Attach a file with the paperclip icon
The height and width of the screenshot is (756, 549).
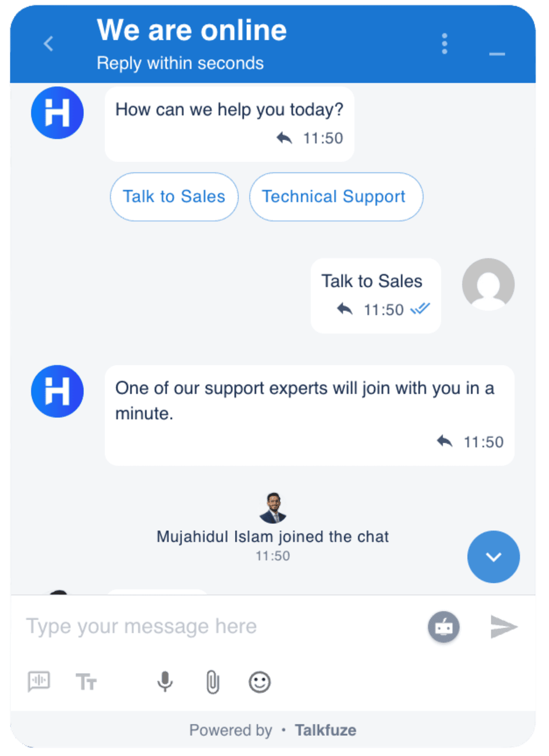(x=212, y=682)
